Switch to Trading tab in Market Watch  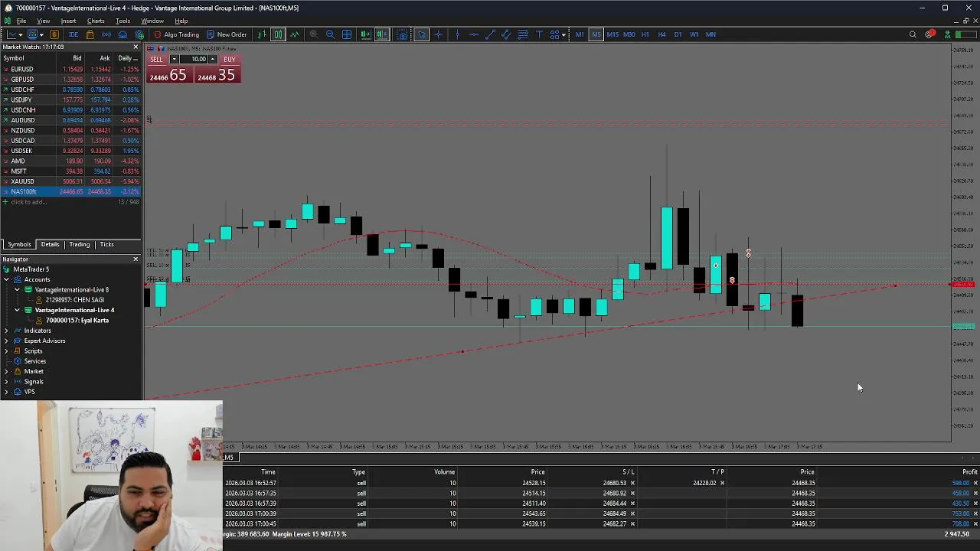pyautogui.click(x=80, y=244)
